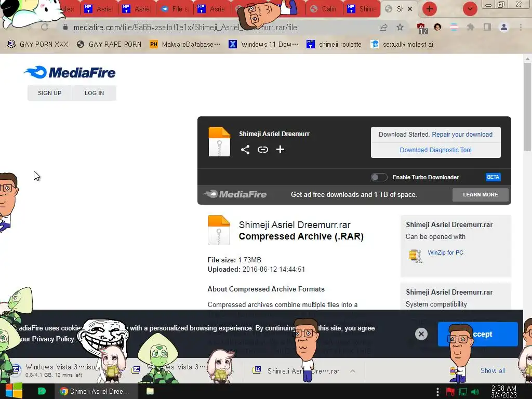The height and width of the screenshot is (399, 532).
Task: Click 'About Compressed Archive Formats' heading
Action: click(266, 289)
